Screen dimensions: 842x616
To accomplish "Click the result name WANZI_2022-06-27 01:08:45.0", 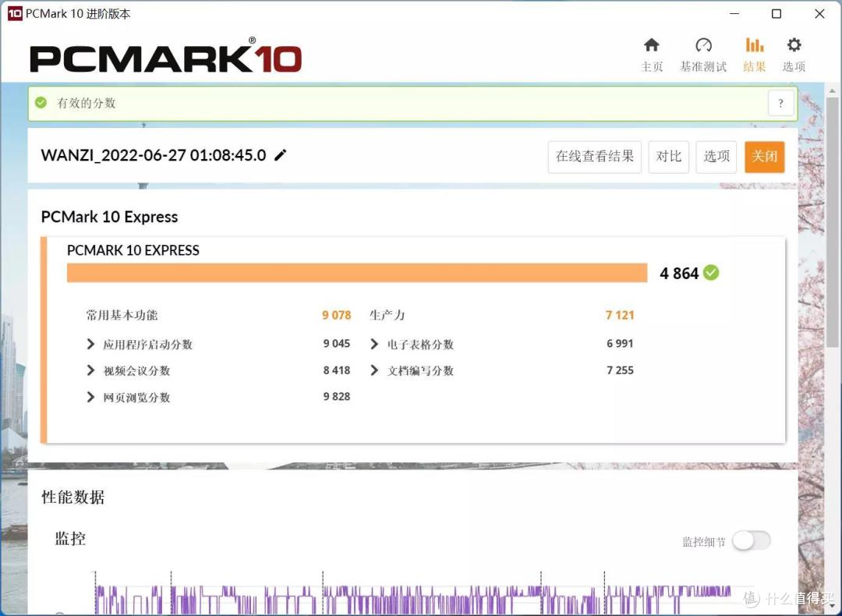I will [x=154, y=155].
